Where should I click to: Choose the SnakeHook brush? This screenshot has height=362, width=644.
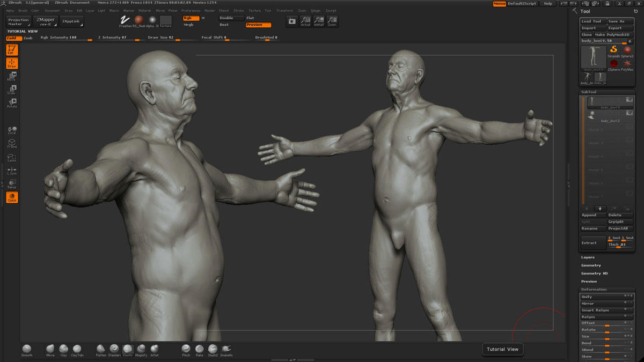(x=226, y=349)
